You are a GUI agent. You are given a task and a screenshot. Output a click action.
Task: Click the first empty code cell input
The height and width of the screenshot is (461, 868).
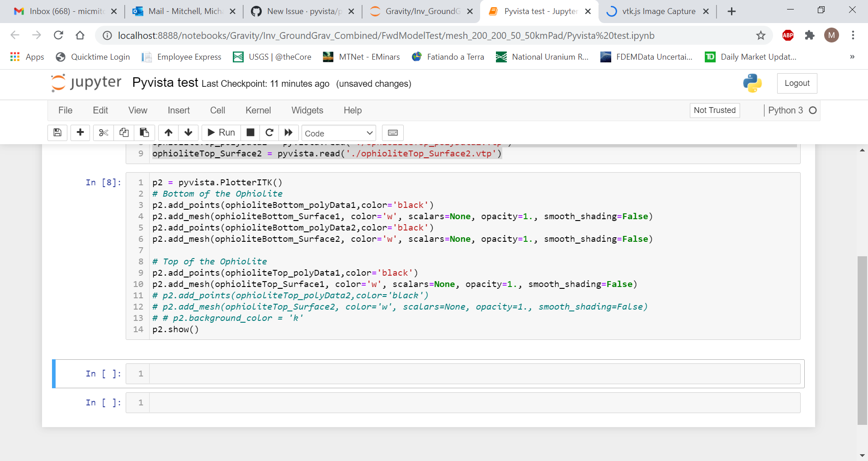click(475, 374)
